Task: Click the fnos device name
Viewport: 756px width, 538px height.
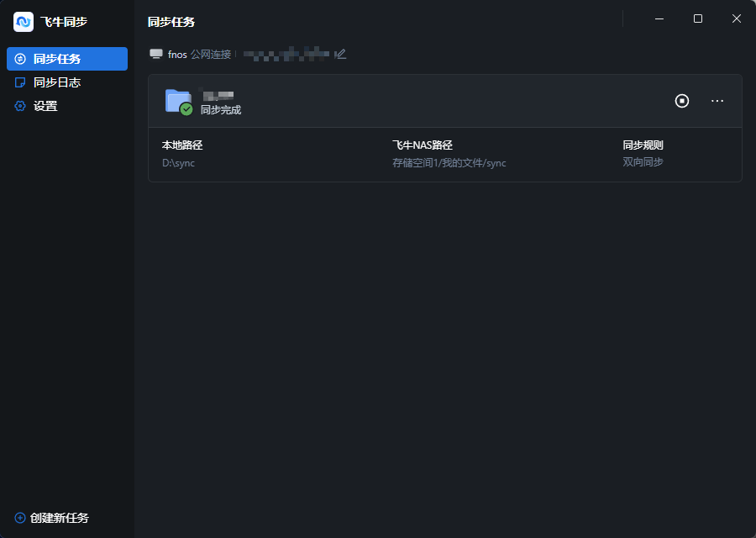Action: [x=177, y=55]
